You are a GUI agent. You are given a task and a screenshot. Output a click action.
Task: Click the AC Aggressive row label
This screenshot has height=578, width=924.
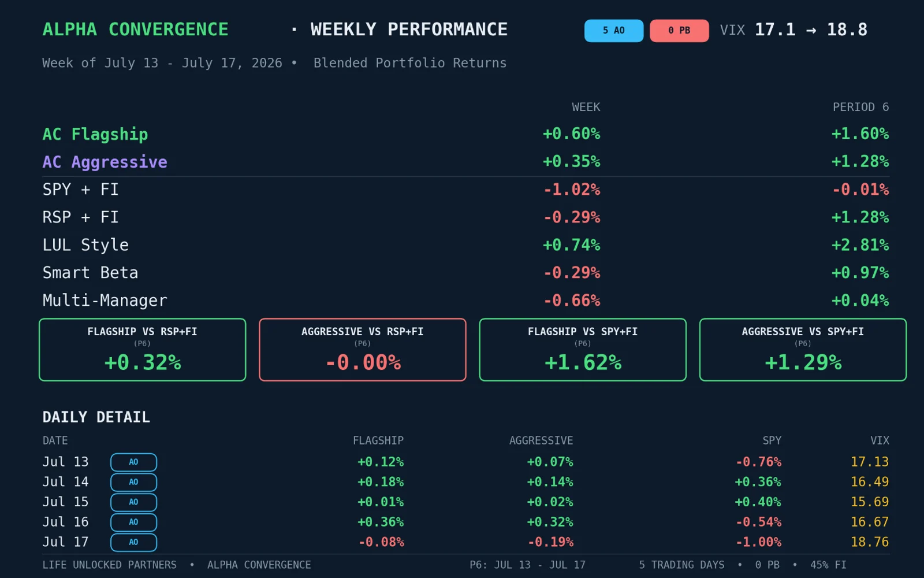coord(105,162)
